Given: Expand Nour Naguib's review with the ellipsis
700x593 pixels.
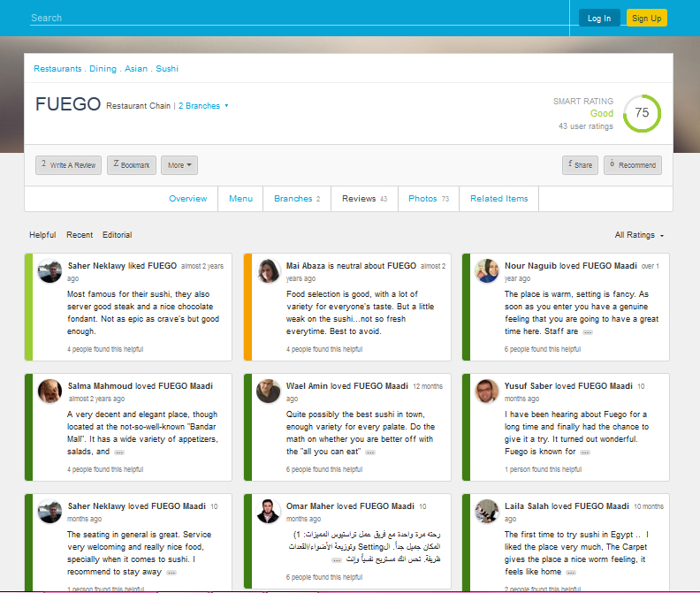Looking at the screenshot, I should [588, 332].
